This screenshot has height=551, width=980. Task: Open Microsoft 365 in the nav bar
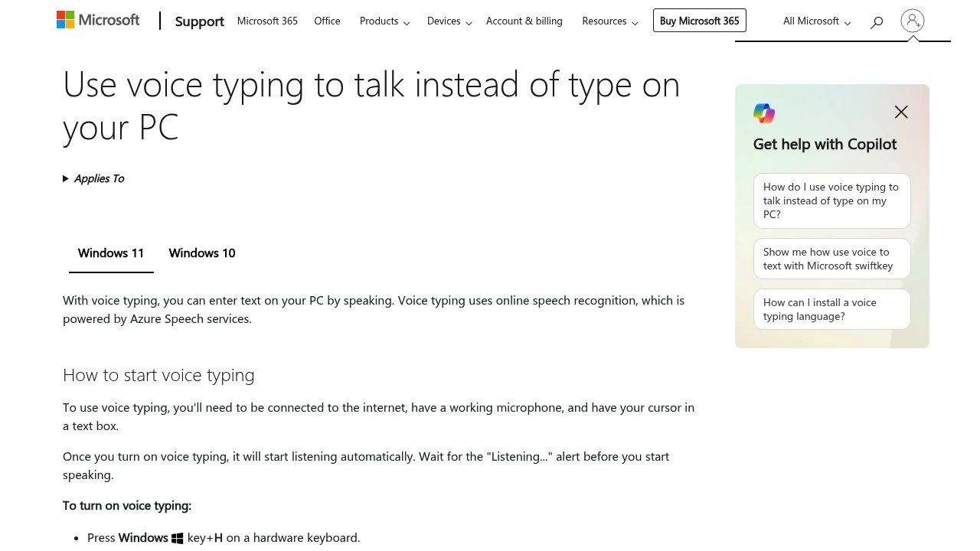pos(267,21)
